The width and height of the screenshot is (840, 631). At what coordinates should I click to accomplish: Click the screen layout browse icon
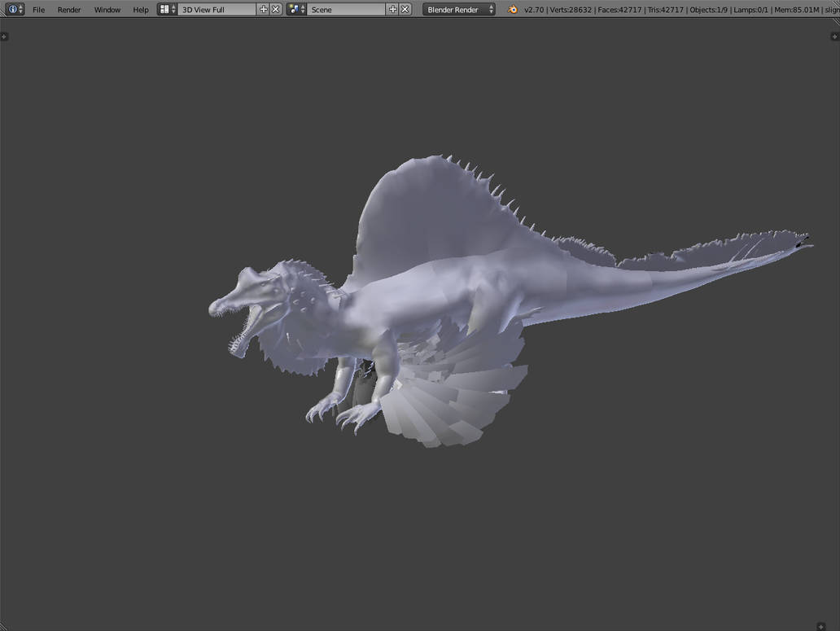click(x=167, y=9)
